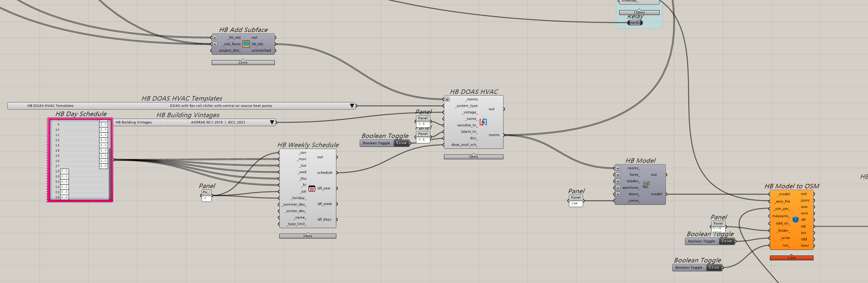Click arrow icon beside _sub_faces input
Image resolution: width=868 pixels, height=283 pixels.
pos(215,44)
